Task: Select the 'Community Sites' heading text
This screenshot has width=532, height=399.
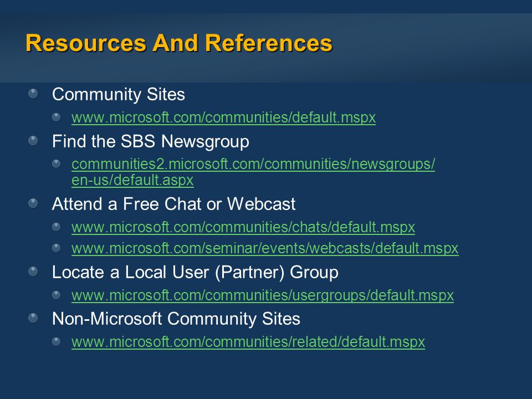Action: pyautogui.click(x=119, y=94)
